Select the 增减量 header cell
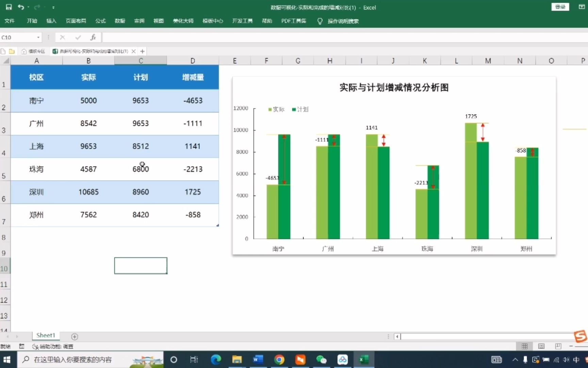 193,77
